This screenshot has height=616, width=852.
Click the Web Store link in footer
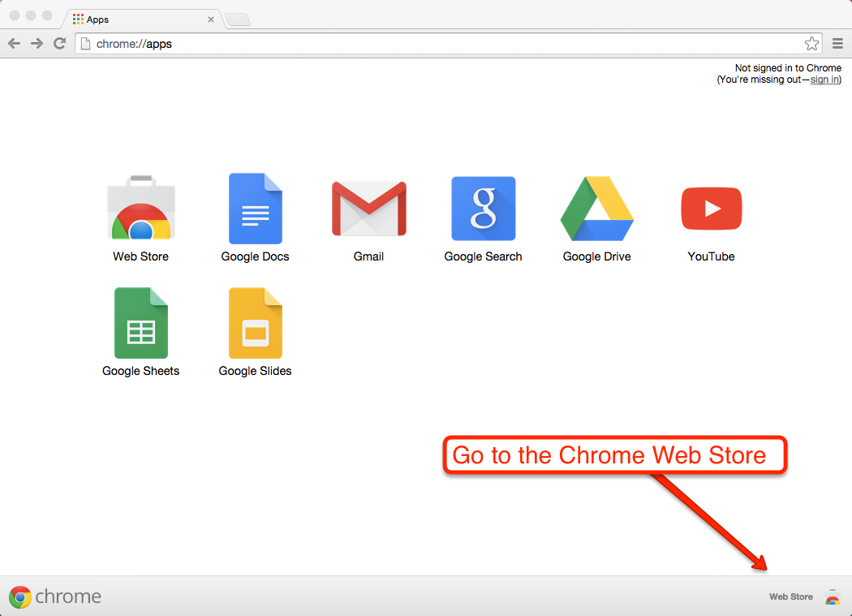pos(790,597)
